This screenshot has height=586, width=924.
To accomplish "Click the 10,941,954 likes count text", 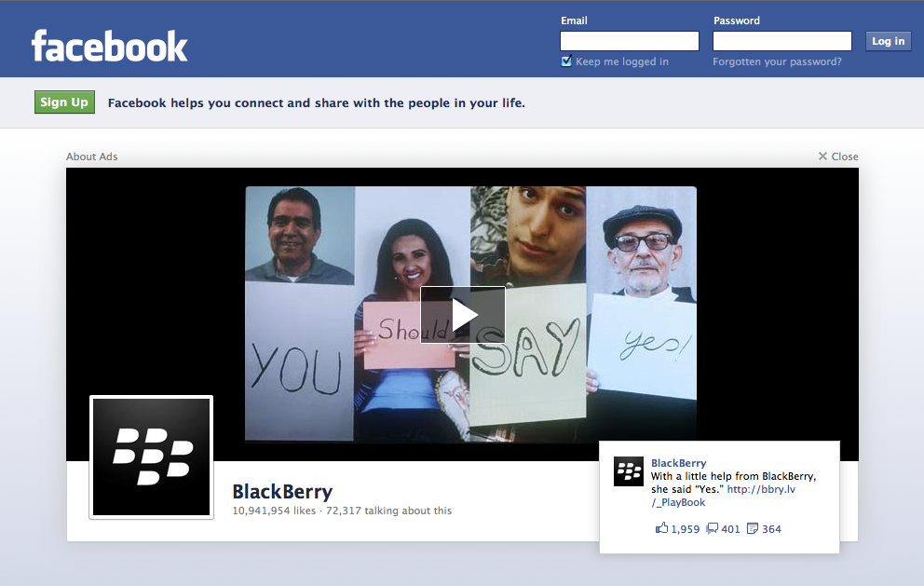I will pos(274,511).
